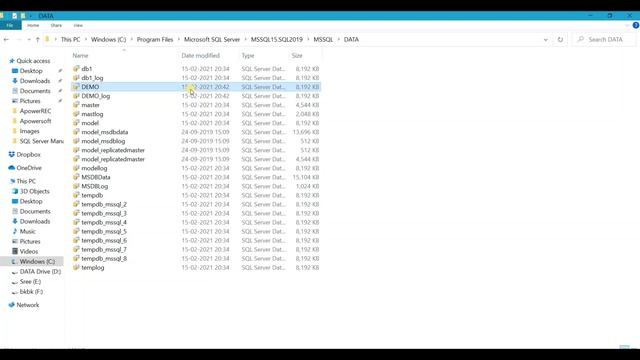Select the model_msdbdata file icon
Screen dimensions: 640x360
76,132
